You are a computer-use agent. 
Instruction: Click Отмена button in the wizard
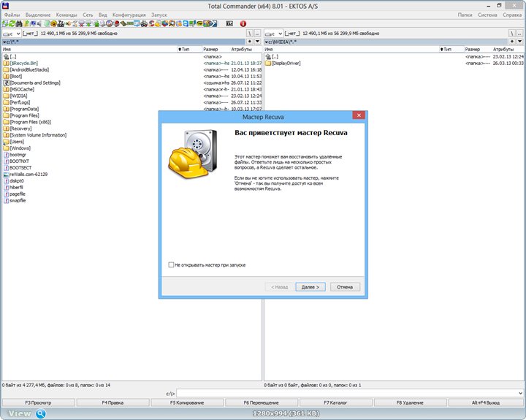pos(345,287)
